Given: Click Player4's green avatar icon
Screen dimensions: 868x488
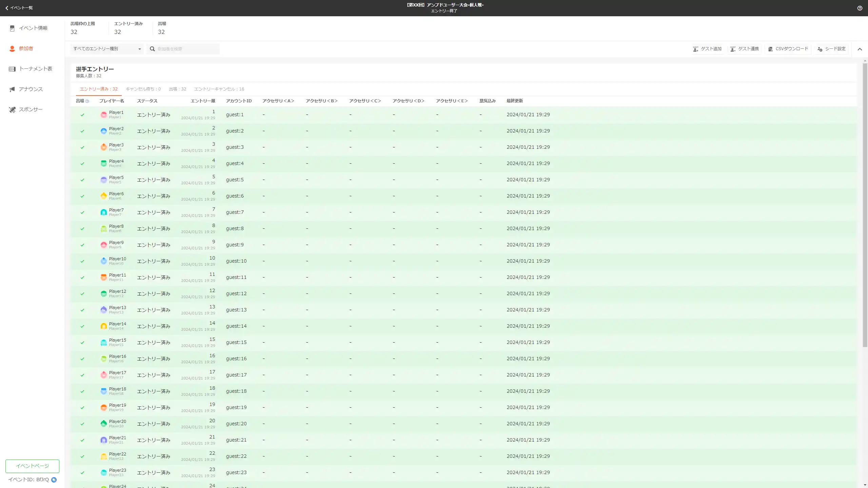Looking at the screenshot, I should pyautogui.click(x=104, y=163).
